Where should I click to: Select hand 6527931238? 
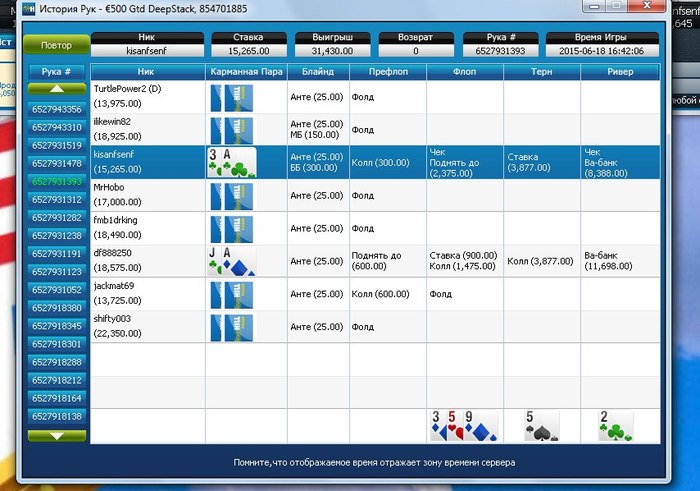pyautogui.click(x=57, y=236)
